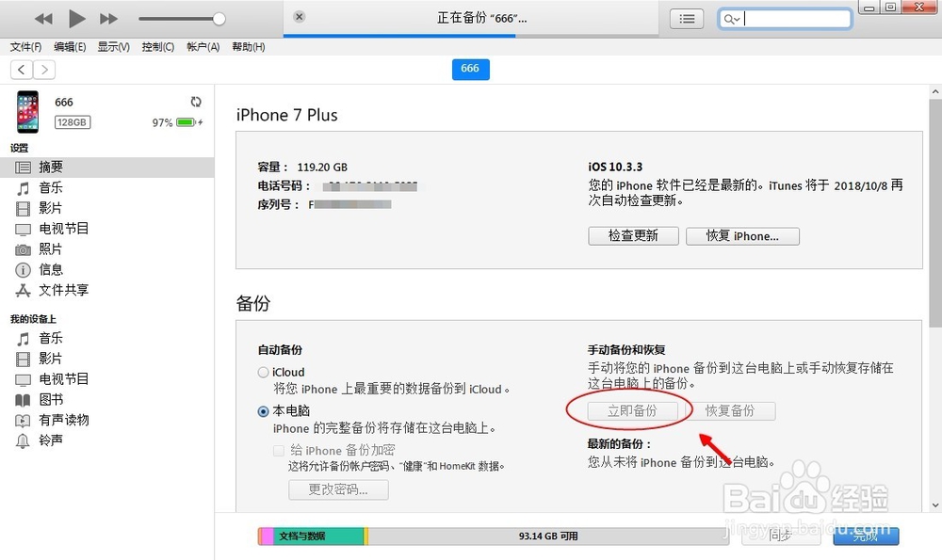Viewport: 942px width, 560px height.
Task: Open the search magnifier dropdown
Action: coord(731,19)
